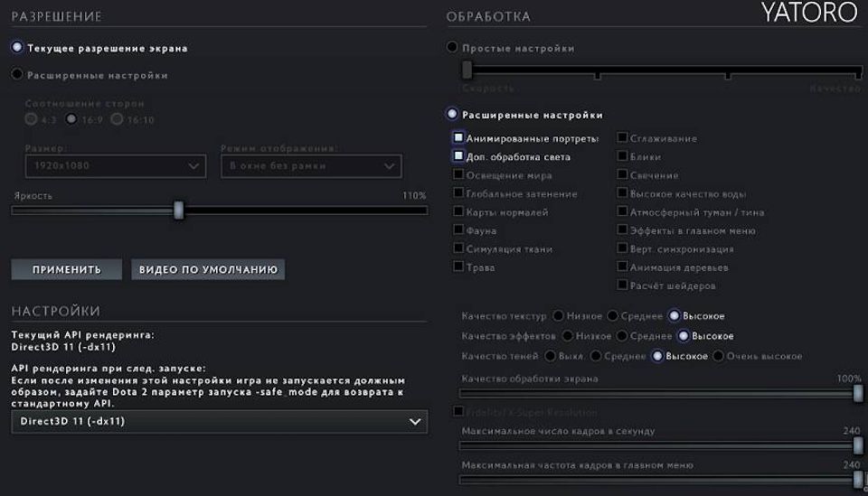Viewport: 868px width, 496px height.
Task: Set Качество текстур to Среднее
Action: coord(613,316)
